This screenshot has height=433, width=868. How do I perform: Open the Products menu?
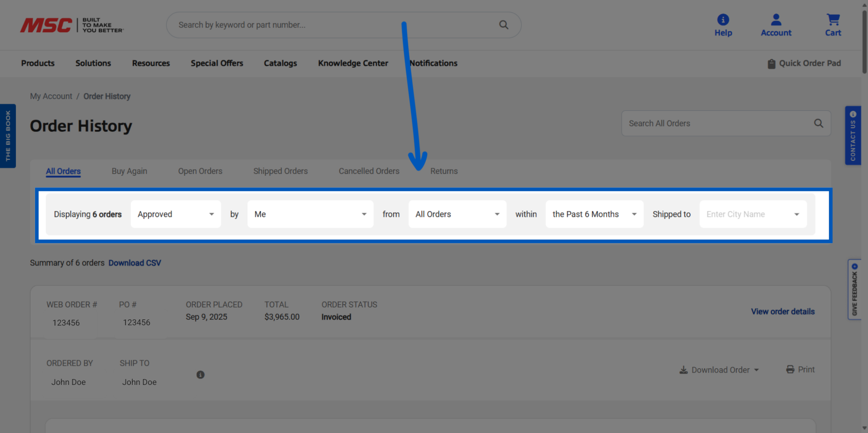(x=38, y=63)
